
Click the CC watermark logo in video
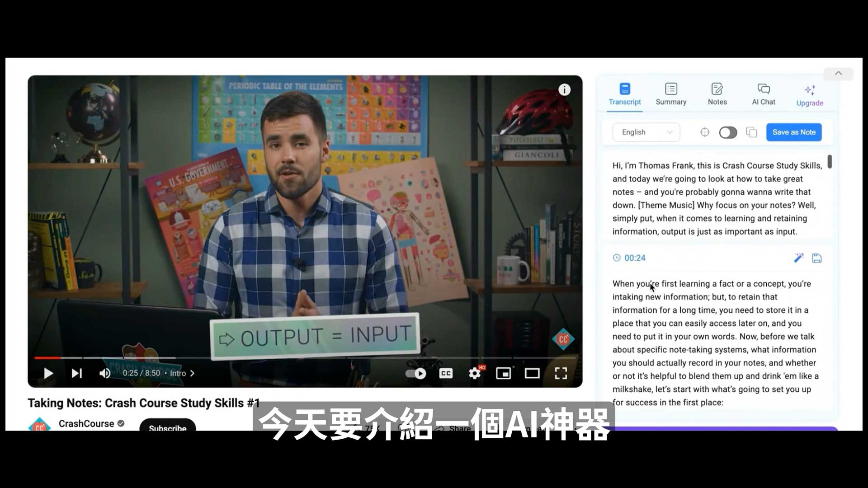tap(563, 339)
